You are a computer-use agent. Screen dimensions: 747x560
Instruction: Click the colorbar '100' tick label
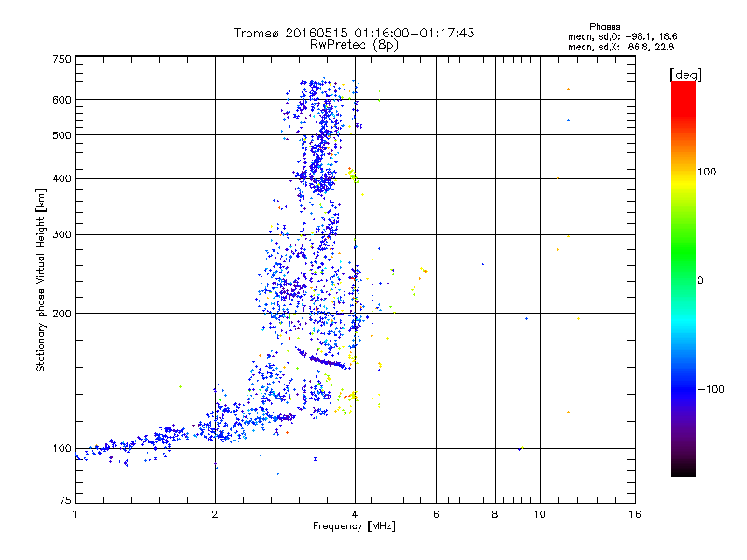[x=707, y=172]
